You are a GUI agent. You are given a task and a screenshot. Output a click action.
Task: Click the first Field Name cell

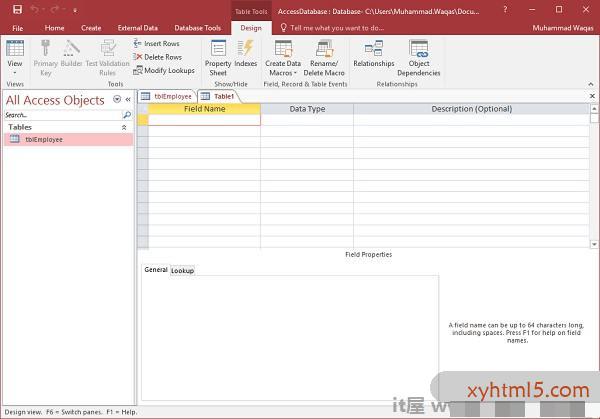coord(204,120)
